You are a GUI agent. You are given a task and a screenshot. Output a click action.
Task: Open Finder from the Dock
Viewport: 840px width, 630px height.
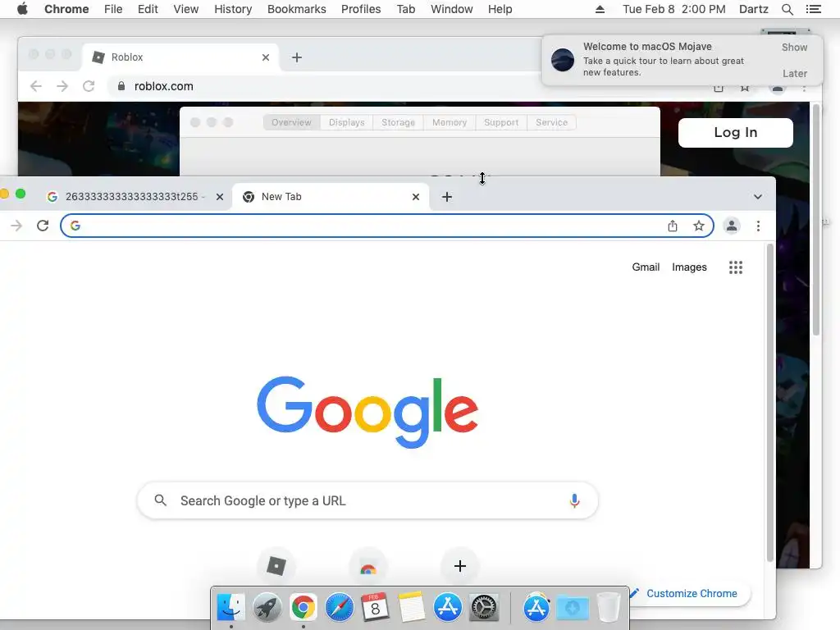(231, 608)
